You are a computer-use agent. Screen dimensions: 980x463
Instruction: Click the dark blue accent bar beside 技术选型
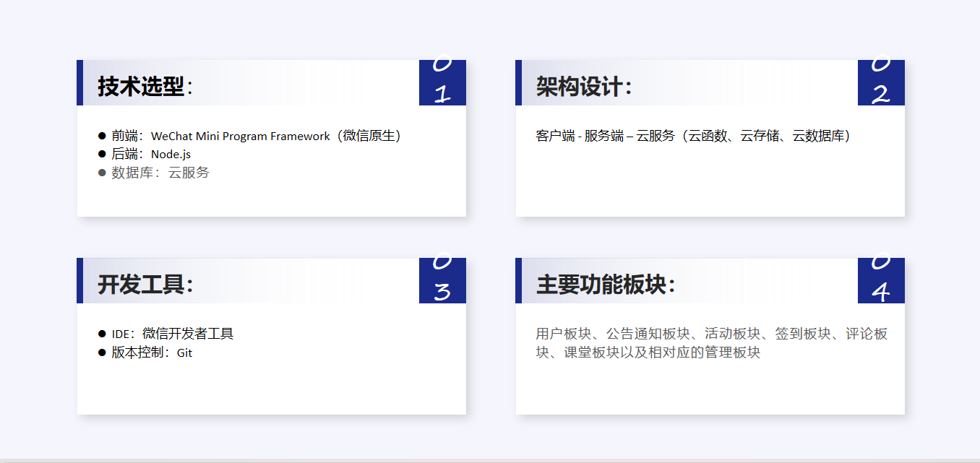(79, 82)
